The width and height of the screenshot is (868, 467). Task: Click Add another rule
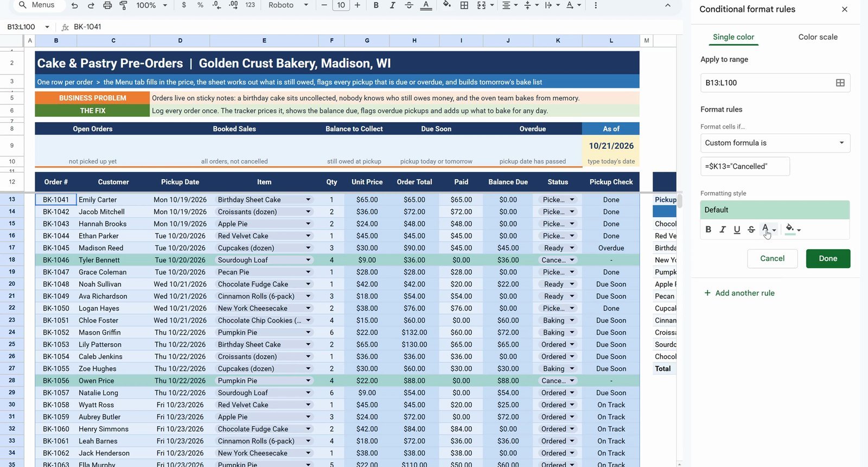(739, 293)
